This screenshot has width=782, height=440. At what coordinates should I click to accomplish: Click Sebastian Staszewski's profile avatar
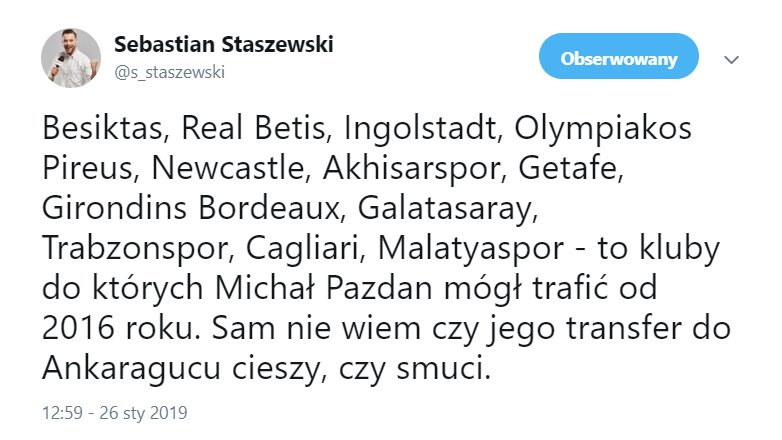point(70,58)
